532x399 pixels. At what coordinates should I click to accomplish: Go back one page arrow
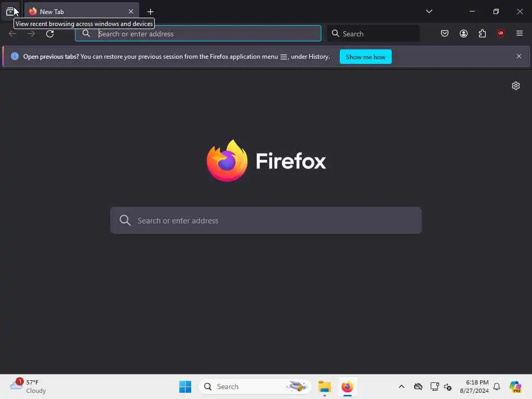[x=12, y=34]
